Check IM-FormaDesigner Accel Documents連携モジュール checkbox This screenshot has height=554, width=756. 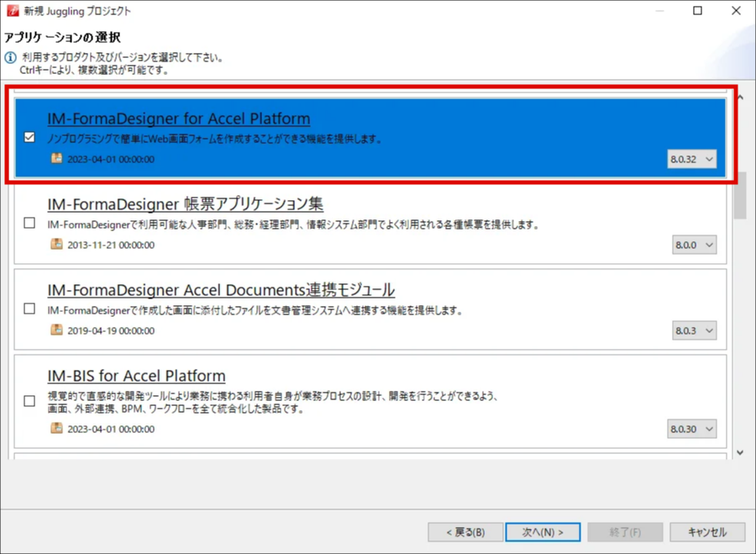click(29, 309)
